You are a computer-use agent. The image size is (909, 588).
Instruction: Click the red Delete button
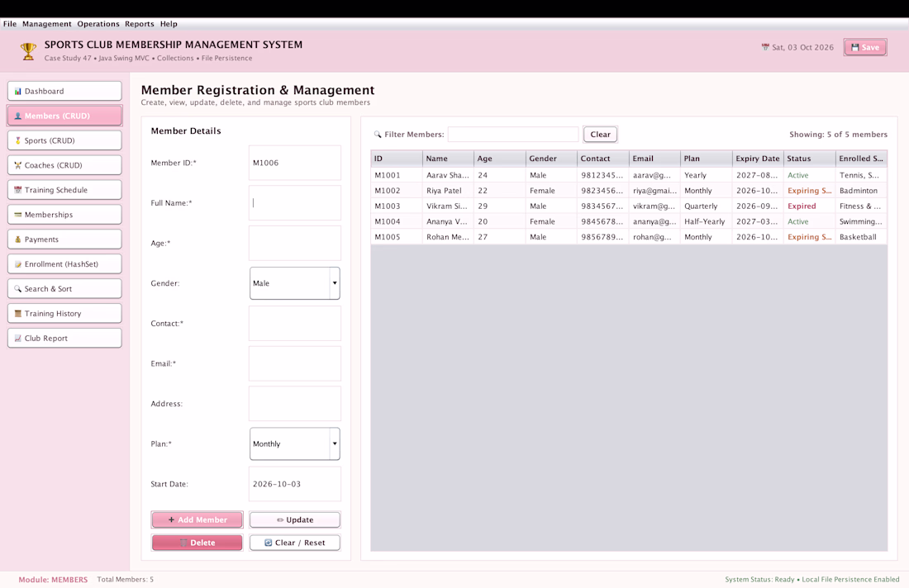click(198, 543)
